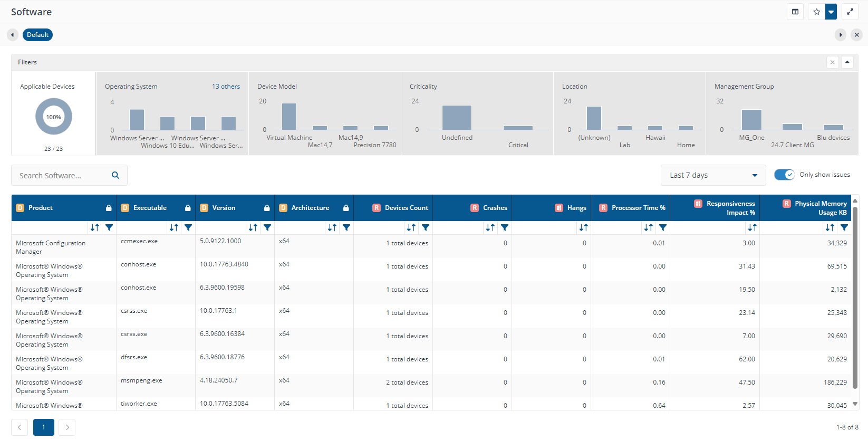Click the Applicable Devices donut chart

point(54,117)
